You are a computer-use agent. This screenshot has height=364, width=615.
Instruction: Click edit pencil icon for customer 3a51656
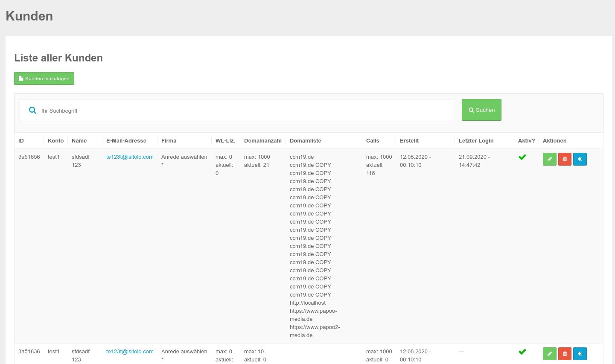tap(549, 159)
